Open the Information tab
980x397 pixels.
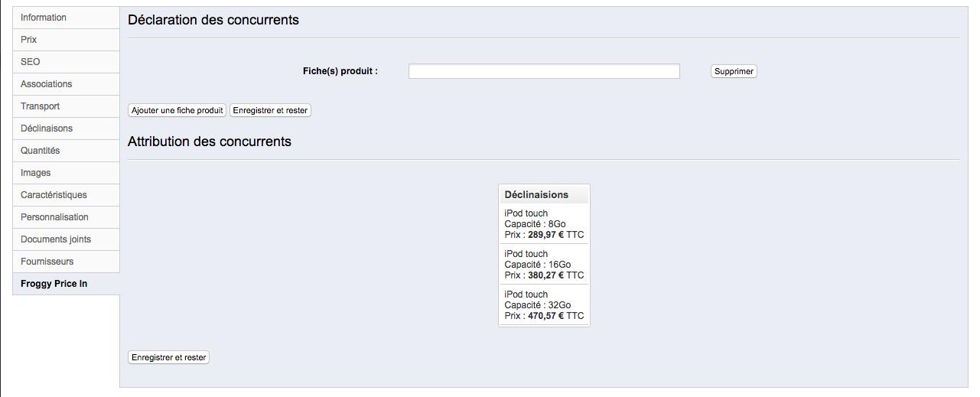point(67,18)
